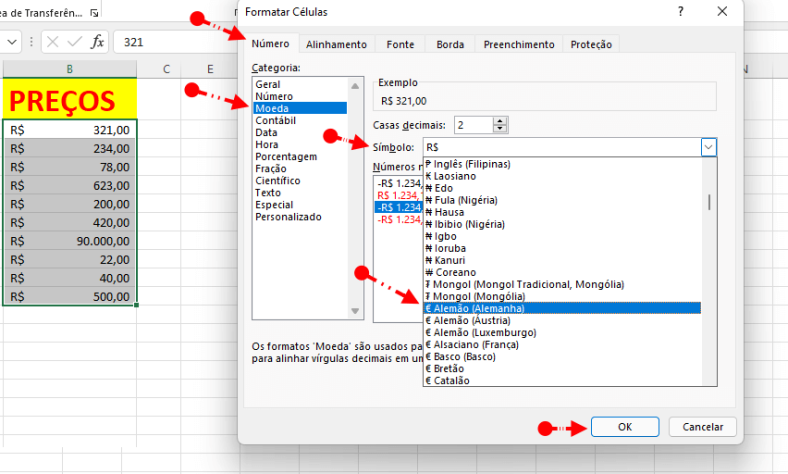Screen dimensions: 788x474
Task: Choose Kanuri currency symbol
Action: (562, 260)
